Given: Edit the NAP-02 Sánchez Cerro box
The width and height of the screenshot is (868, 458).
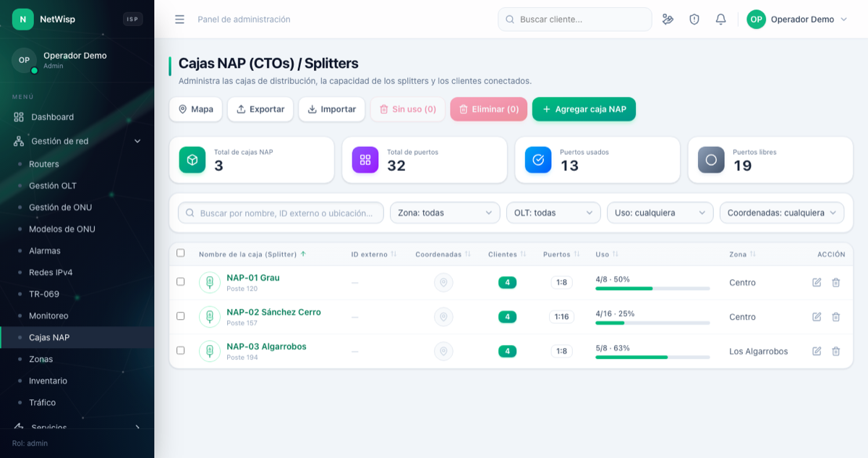Looking at the screenshot, I should 817,317.
